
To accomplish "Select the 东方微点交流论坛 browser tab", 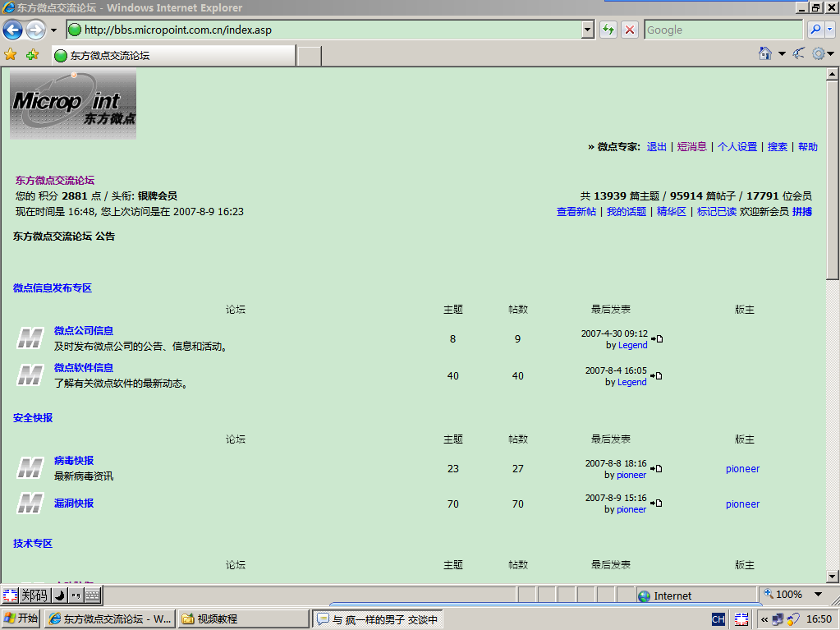I will [172, 56].
